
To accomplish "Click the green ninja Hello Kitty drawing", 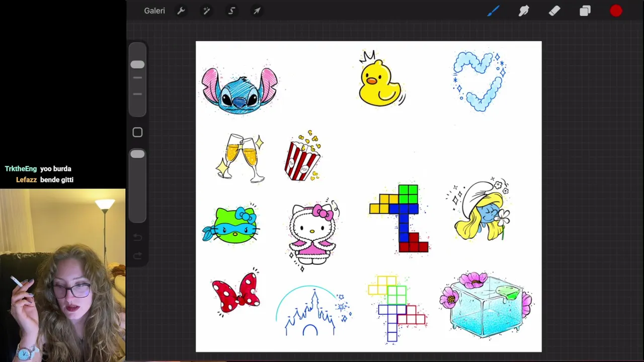I will 231,225.
